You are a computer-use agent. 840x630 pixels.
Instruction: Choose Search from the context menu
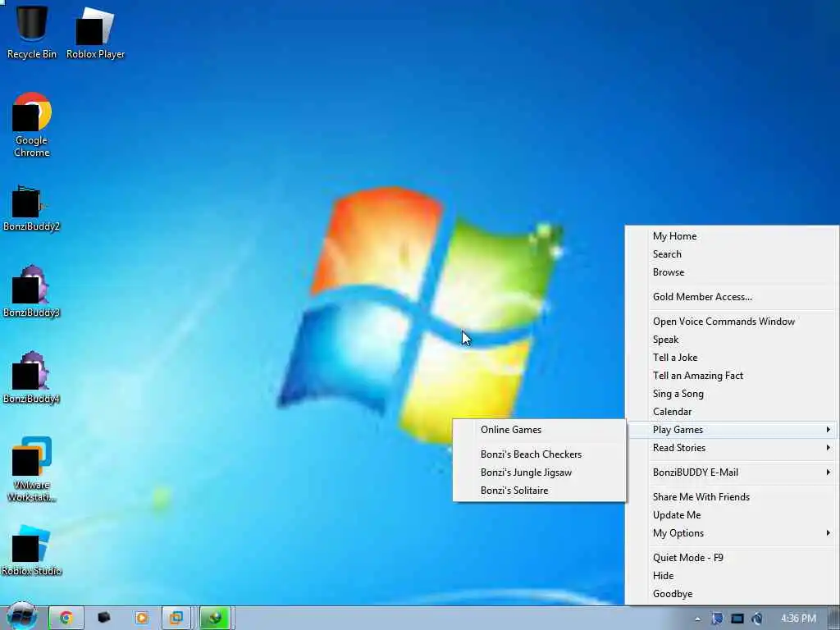click(732, 254)
